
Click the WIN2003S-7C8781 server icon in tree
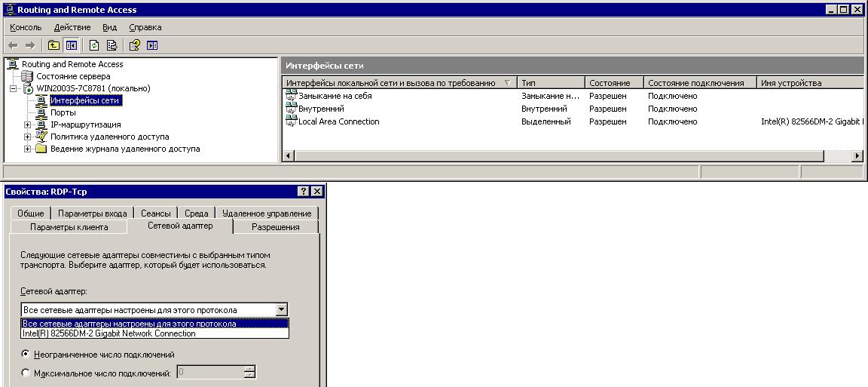(28, 89)
